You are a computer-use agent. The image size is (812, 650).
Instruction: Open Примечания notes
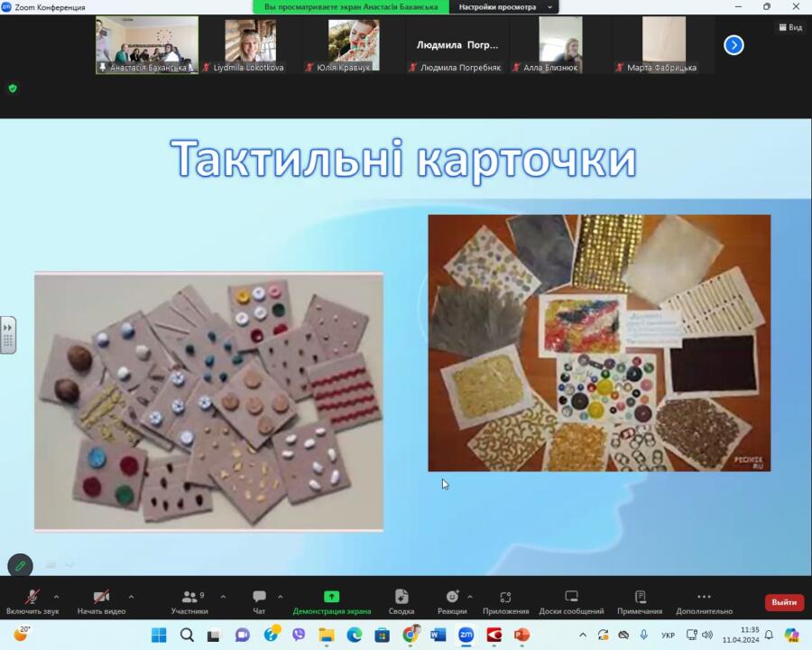[640, 602]
